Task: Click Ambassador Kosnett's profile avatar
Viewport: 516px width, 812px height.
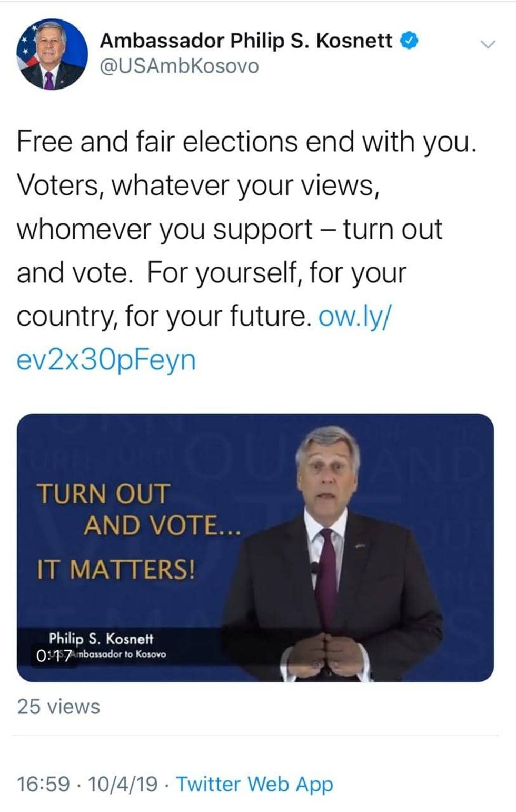Action: 52,54
